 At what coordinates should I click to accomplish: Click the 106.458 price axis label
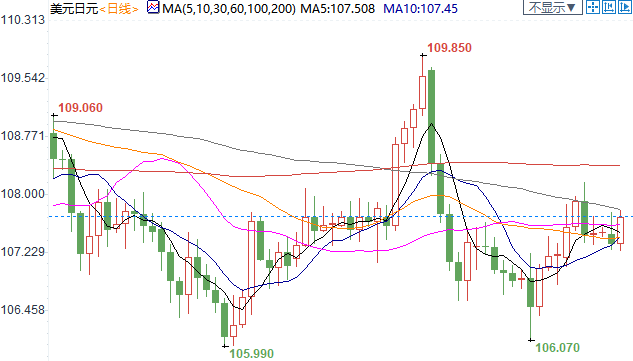click(23, 310)
